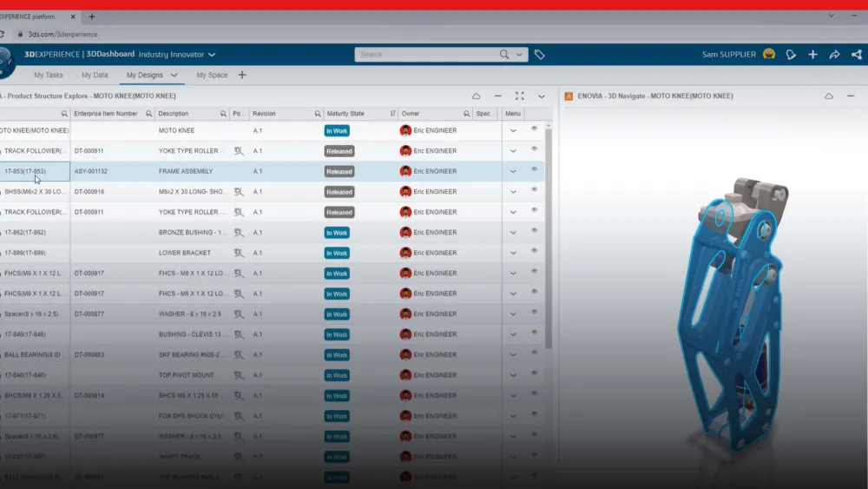Toggle visibility eye for M6x2 X 30 LONG row
Viewport: 868px width, 489px height.
coord(534,190)
